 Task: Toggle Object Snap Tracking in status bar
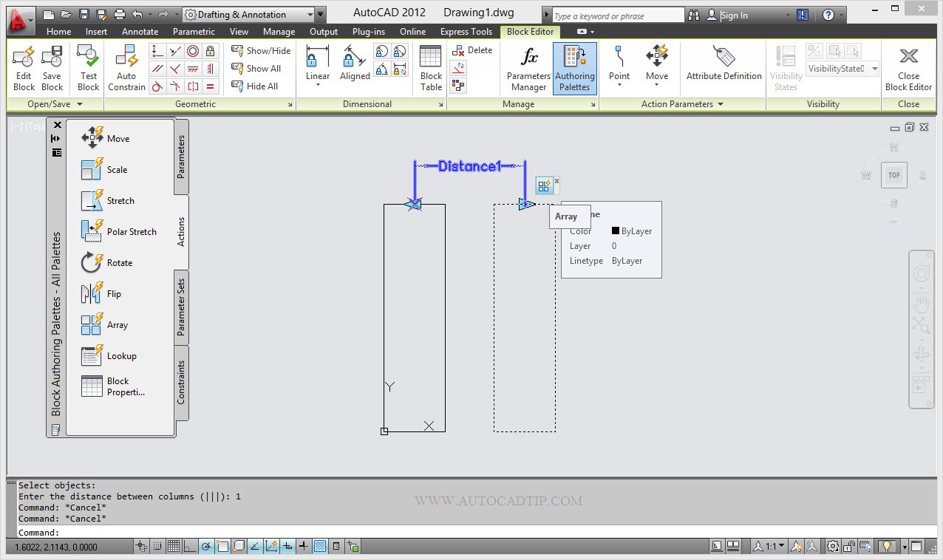point(255,547)
